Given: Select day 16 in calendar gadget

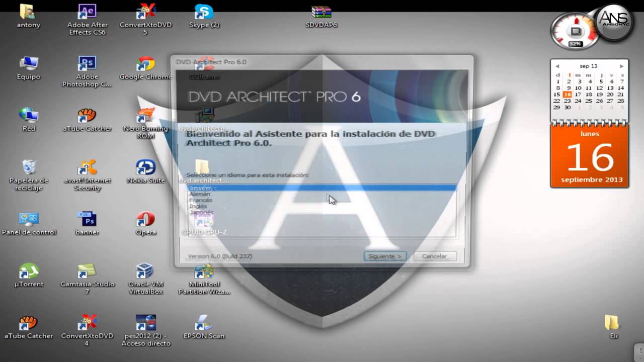Looking at the screenshot, I should coord(568,95).
